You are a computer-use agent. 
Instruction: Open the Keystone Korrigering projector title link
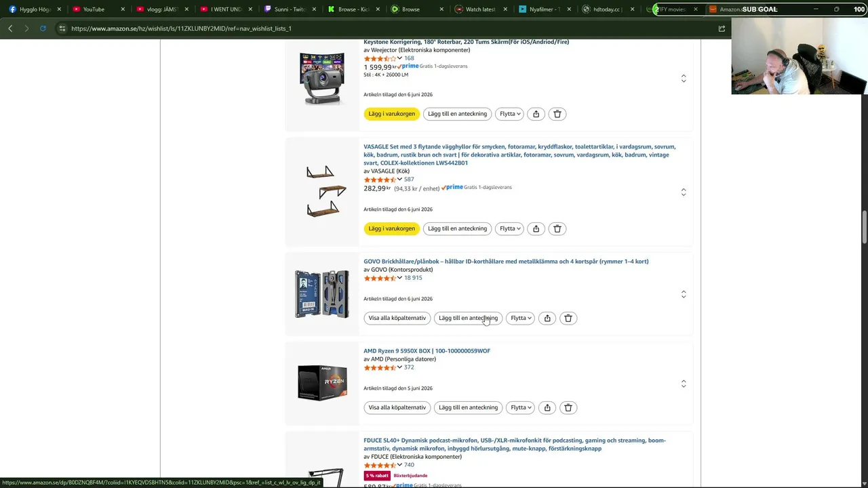[466, 42]
